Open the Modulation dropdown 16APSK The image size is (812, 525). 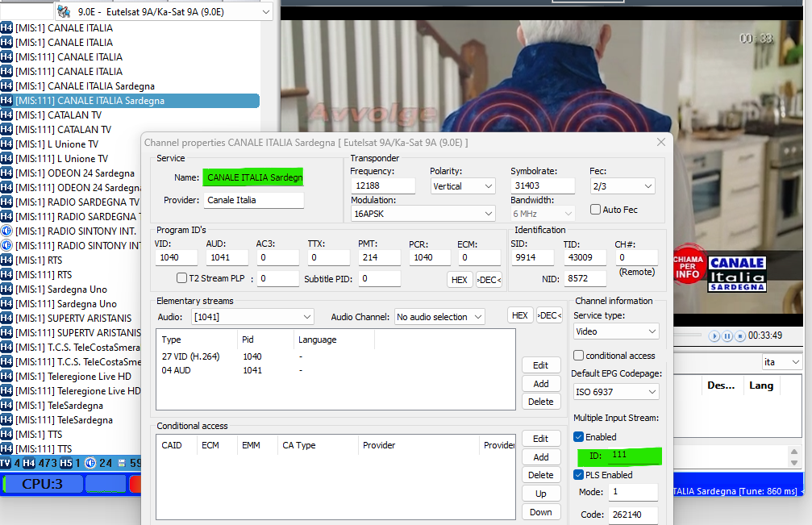click(423, 214)
